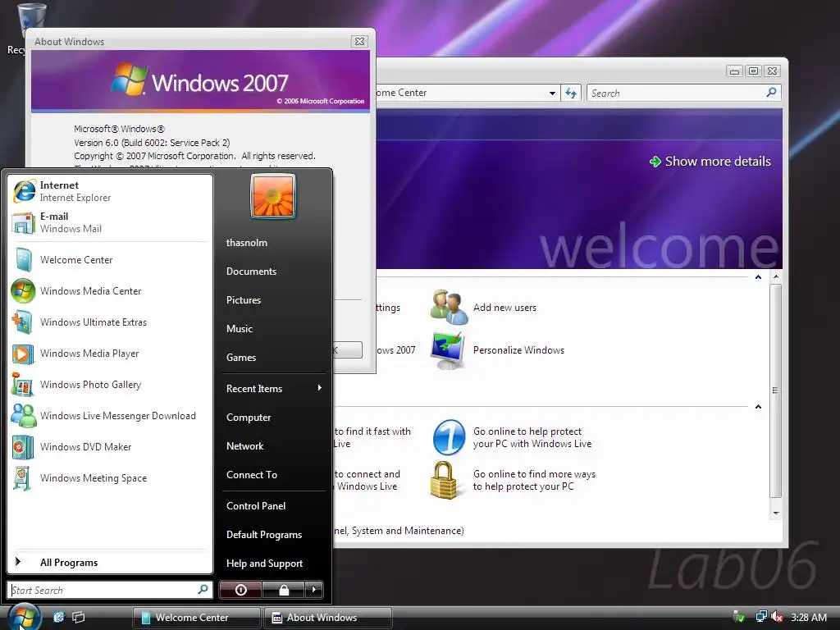Viewport: 840px width, 630px height.
Task: Click the Start orb button
Action: coord(24,617)
